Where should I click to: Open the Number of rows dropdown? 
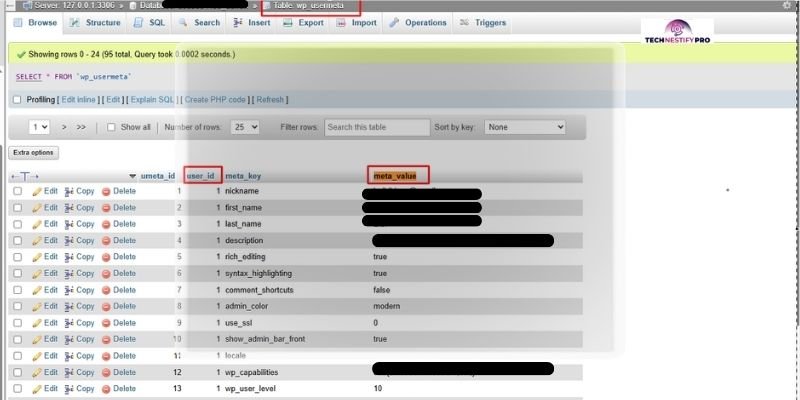click(245, 127)
